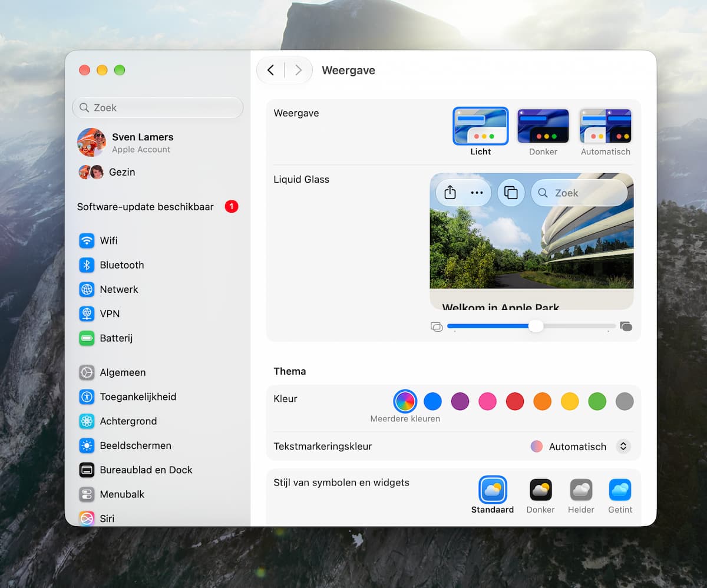The image size is (707, 588).
Task: Click the three-dots icon in Liquid Glass preview
Action: [x=477, y=193]
